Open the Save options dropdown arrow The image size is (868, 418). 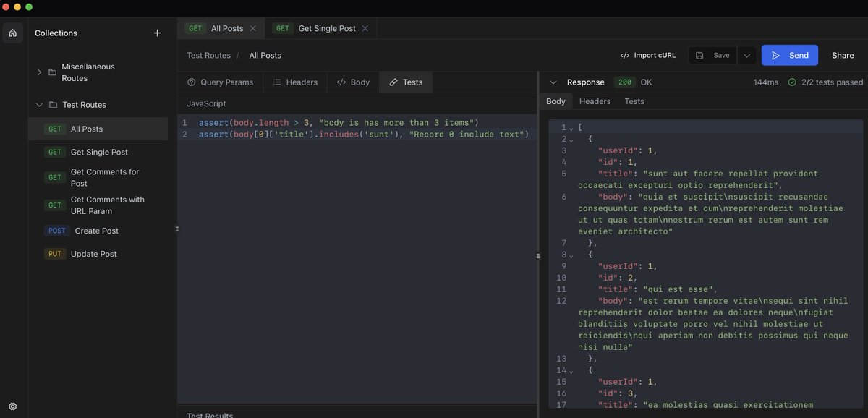(747, 56)
